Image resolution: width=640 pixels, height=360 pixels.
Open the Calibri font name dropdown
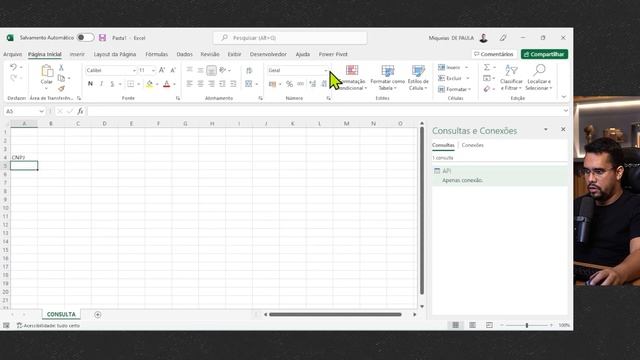click(134, 71)
